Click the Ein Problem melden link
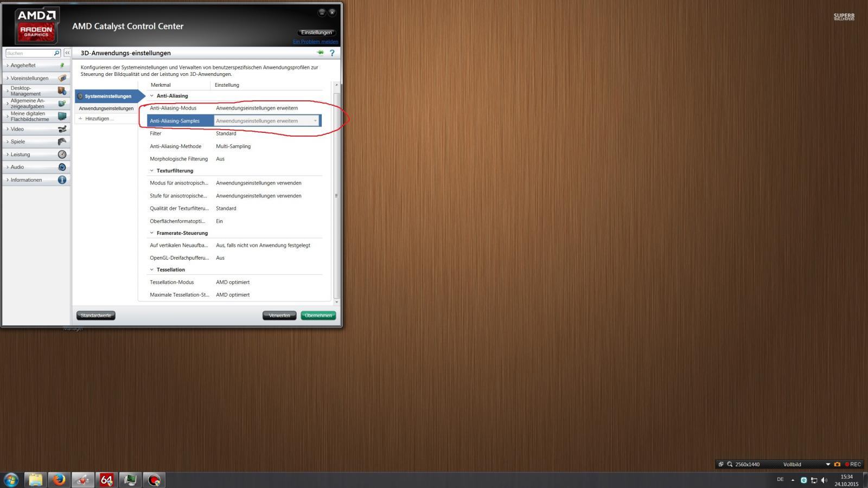Image resolution: width=868 pixels, height=488 pixels. coord(315,42)
